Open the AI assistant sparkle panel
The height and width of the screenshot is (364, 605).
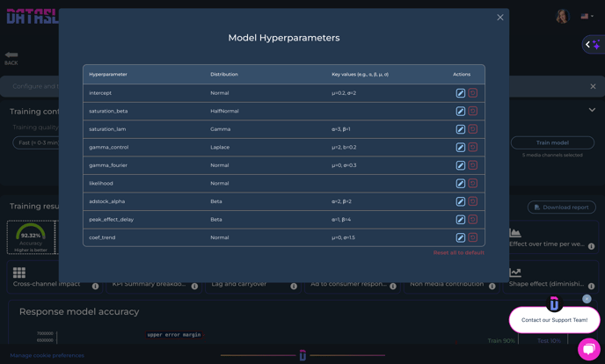click(x=594, y=45)
